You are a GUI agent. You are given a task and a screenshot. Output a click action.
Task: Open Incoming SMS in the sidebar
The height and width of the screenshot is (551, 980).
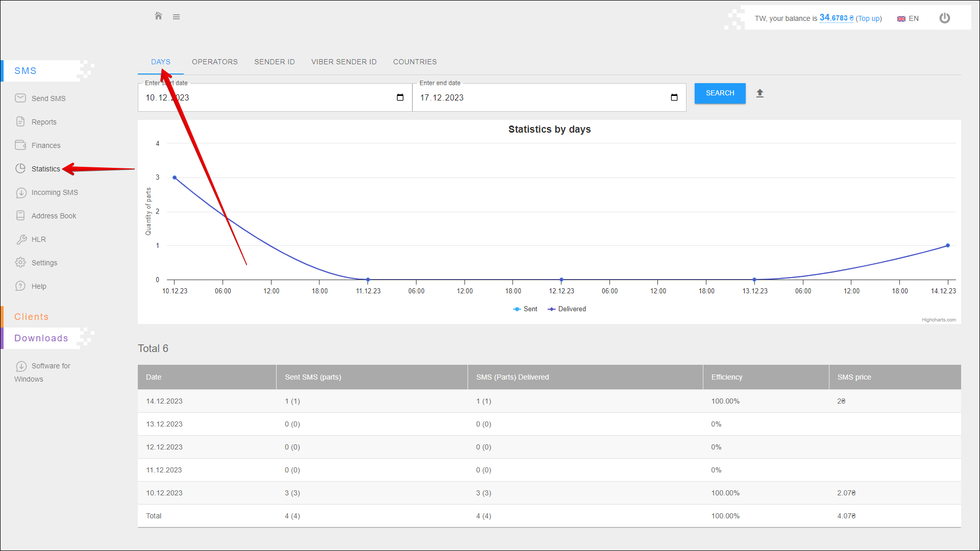pos(54,192)
